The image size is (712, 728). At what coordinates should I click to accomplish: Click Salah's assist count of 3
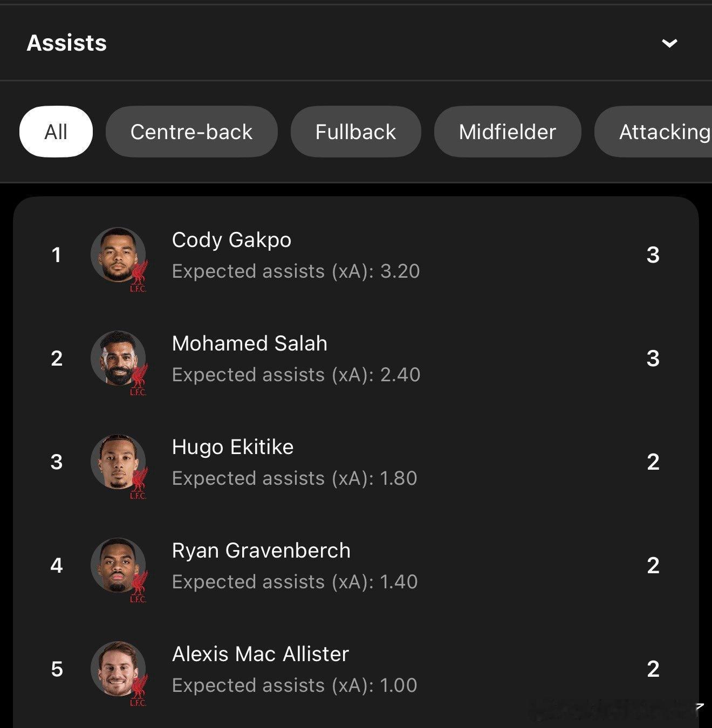click(x=653, y=359)
